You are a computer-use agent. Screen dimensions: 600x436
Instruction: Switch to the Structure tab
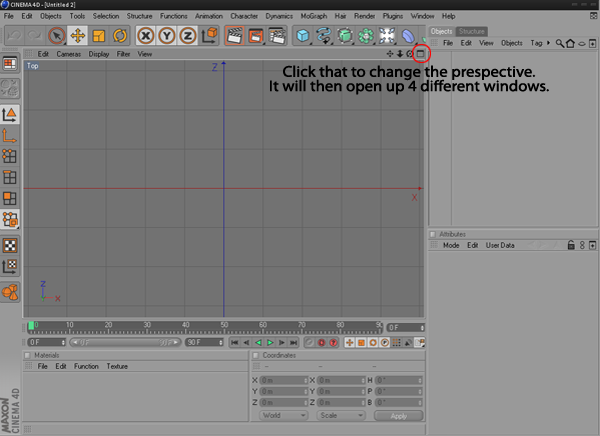(x=471, y=31)
